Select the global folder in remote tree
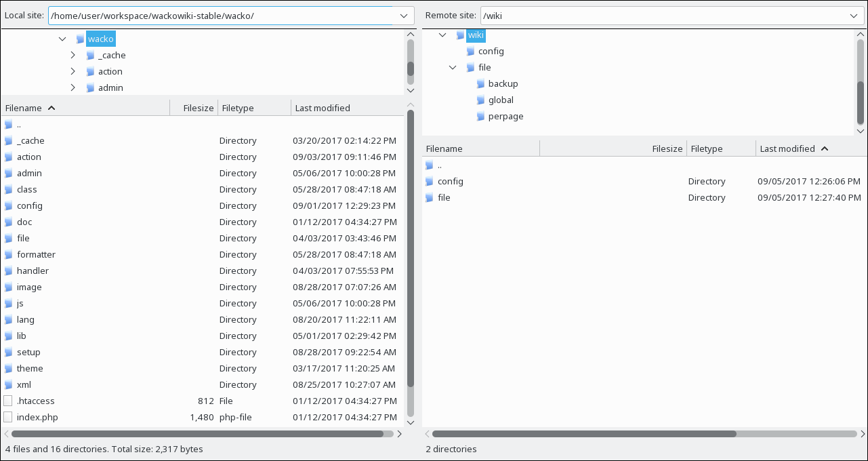Screen dimensions: 868x461 500,100
